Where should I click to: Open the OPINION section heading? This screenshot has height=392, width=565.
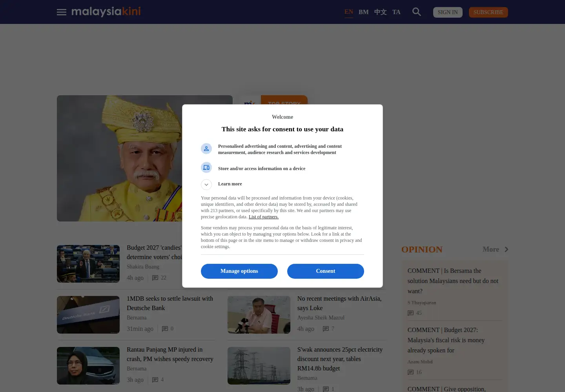422,249
